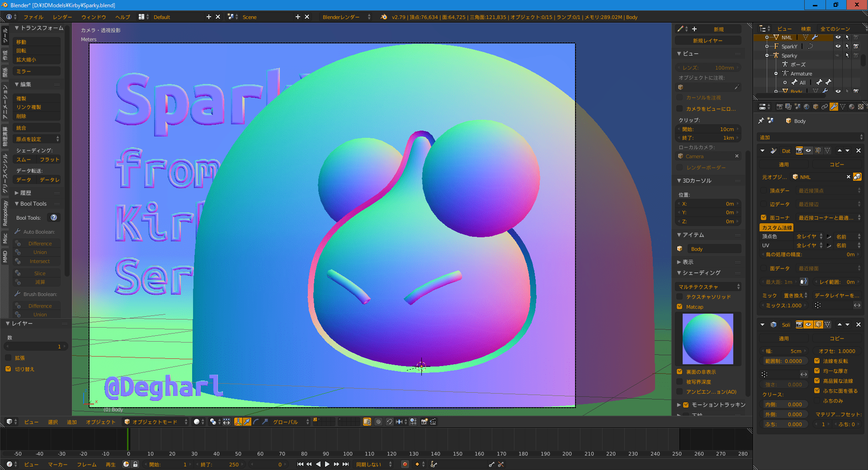The height and width of the screenshot is (470, 868).
Task: Toggle 裏面の非表示 backface culling
Action: tap(679, 371)
